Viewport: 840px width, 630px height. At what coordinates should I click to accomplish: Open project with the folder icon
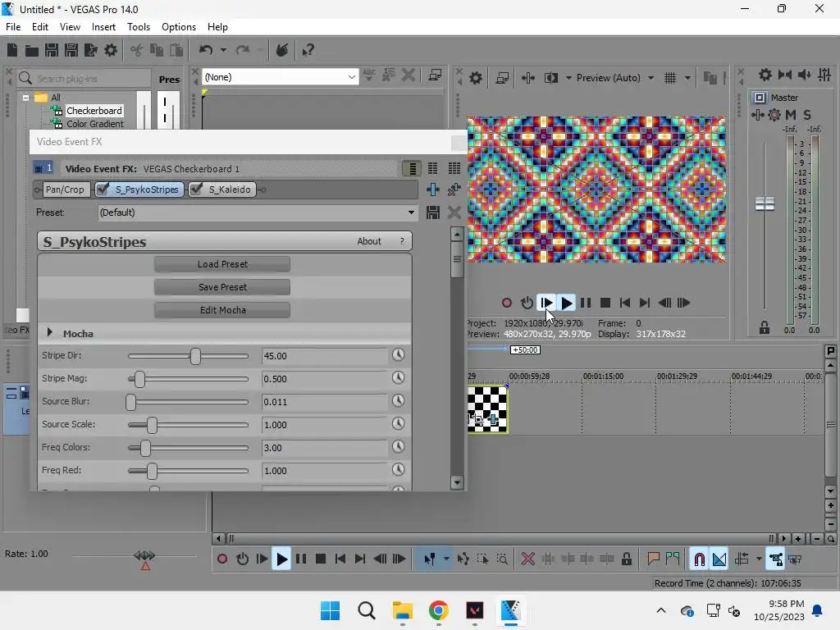point(32,50)
